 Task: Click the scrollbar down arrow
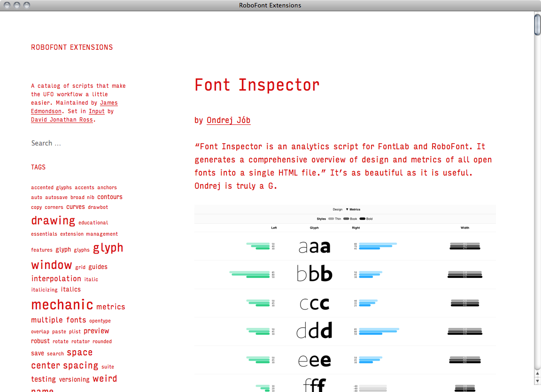[x=537, y=381]
